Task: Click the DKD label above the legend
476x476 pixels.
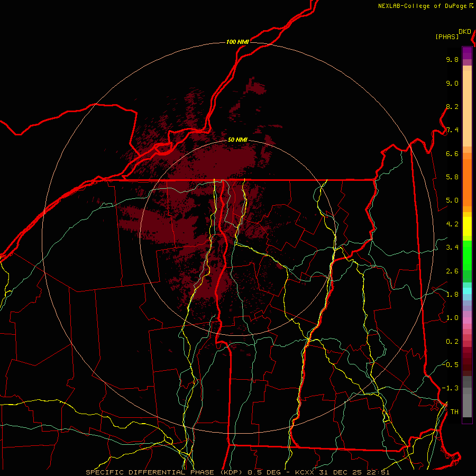Action: coord(465,32)
